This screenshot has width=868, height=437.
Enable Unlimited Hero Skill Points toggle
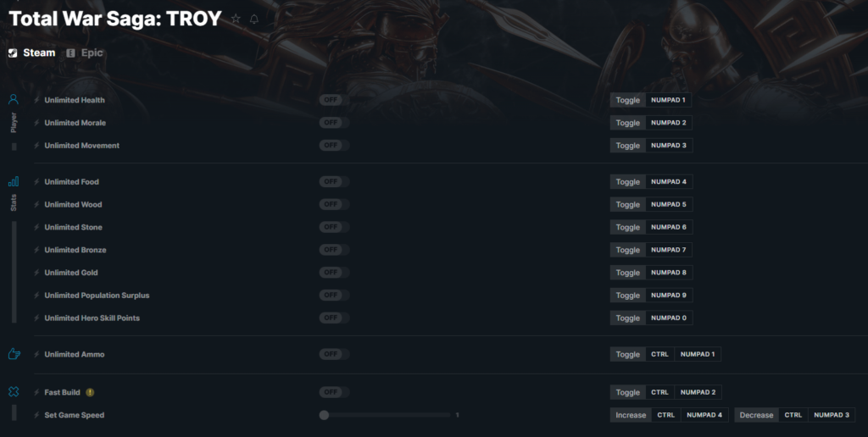tap(334, 318)
